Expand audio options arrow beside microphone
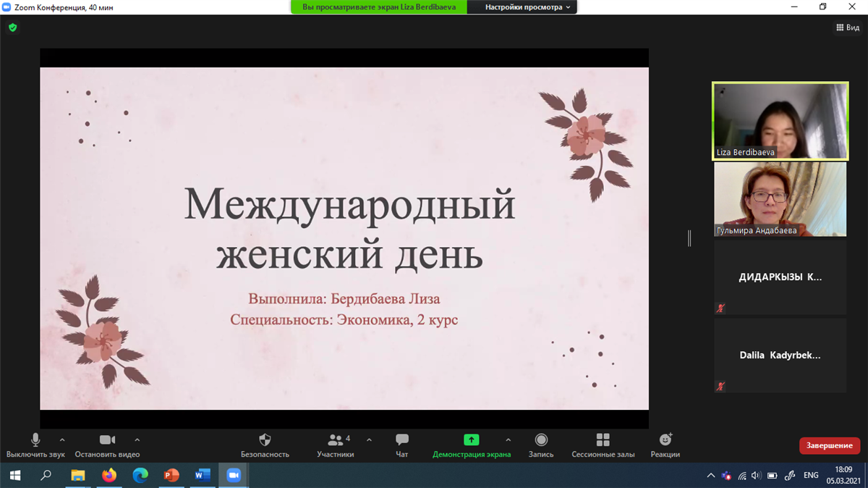Image resolution: width=868 pixels, height=488 pixels. pos(62,439)
